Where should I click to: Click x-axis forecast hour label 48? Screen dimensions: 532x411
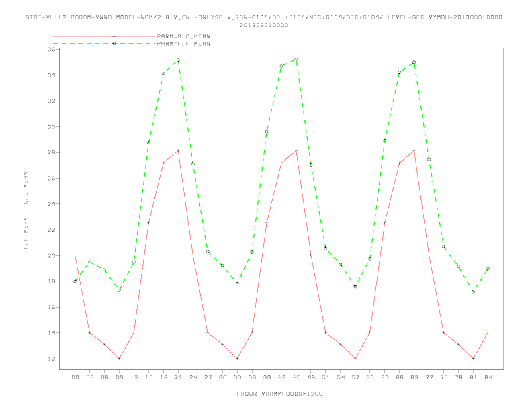coord(311,377)
